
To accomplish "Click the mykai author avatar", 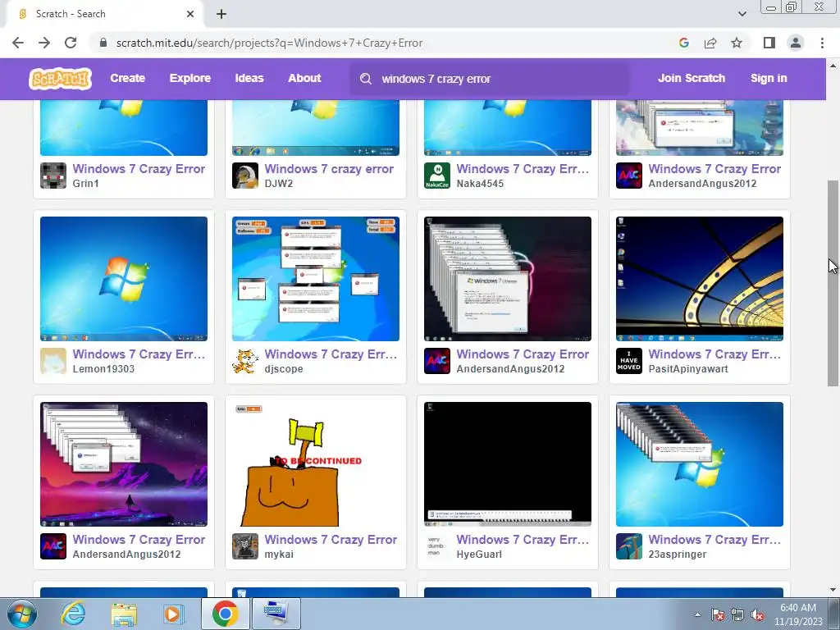I will (x=244, y=546).
